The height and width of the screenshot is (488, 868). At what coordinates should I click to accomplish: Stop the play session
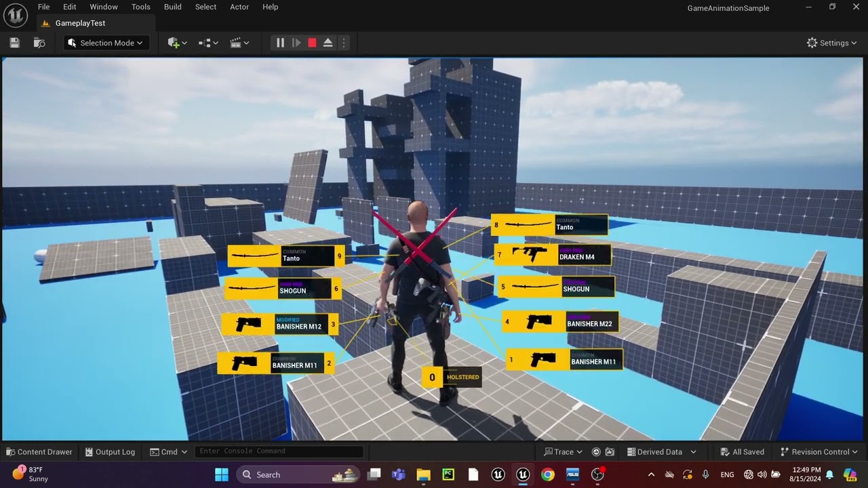coord(312,43)
